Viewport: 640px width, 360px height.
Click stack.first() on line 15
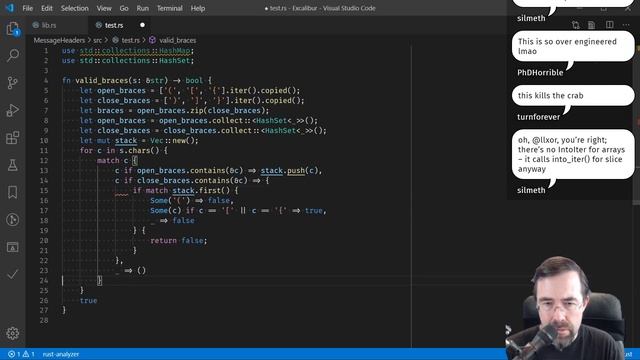tap(202, 191)
